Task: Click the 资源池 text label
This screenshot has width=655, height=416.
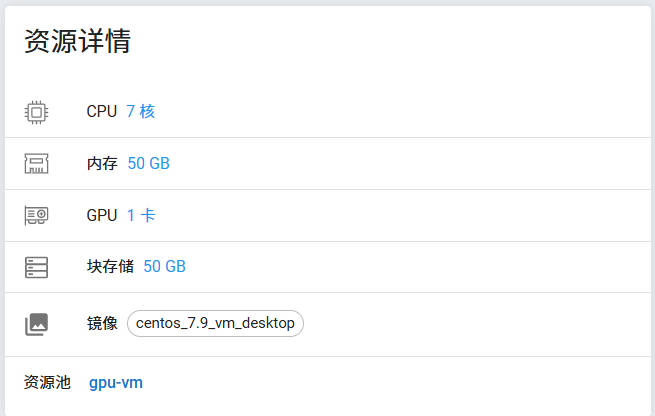Action: click(x=47, y=382)
